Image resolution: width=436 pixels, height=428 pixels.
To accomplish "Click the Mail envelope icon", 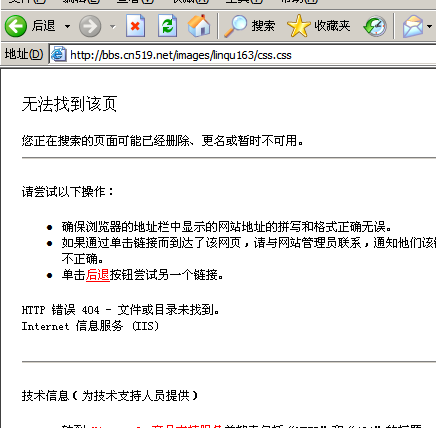I will tap(413, 26).
